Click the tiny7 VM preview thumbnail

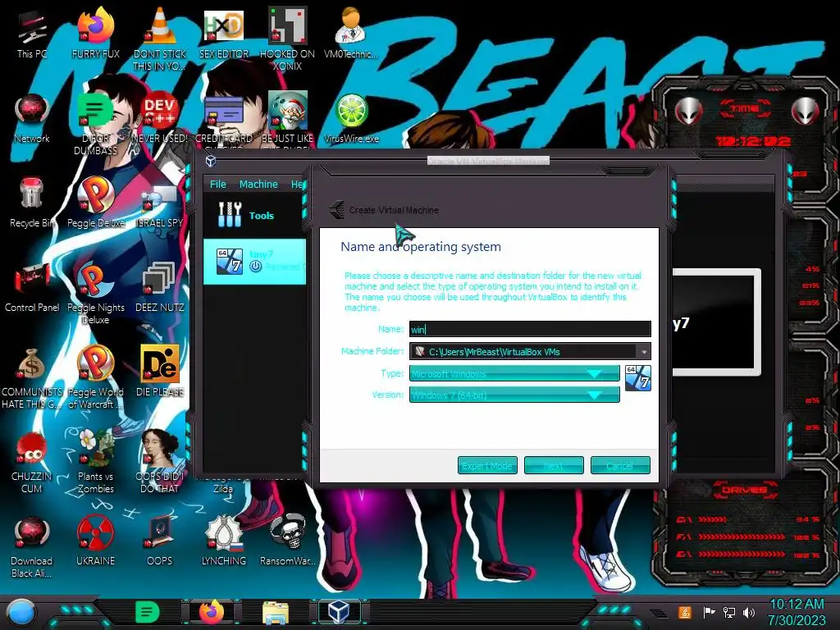coord(716,322)
